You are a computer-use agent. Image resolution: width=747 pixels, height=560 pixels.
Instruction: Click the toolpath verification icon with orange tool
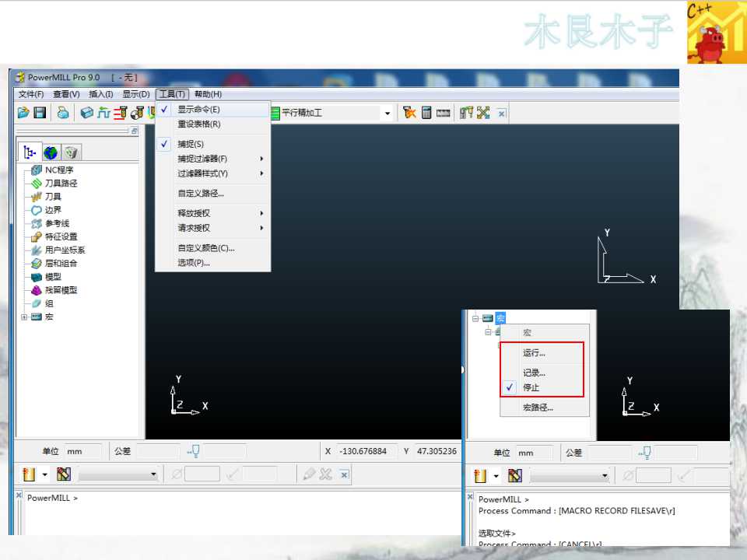point(409,113)
